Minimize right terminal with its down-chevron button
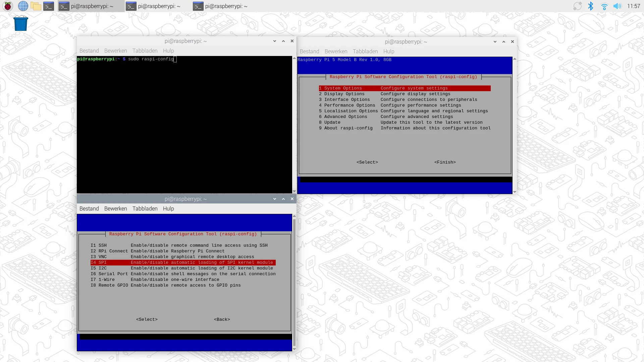The image size is (644, 362). (x=495, y=42)
